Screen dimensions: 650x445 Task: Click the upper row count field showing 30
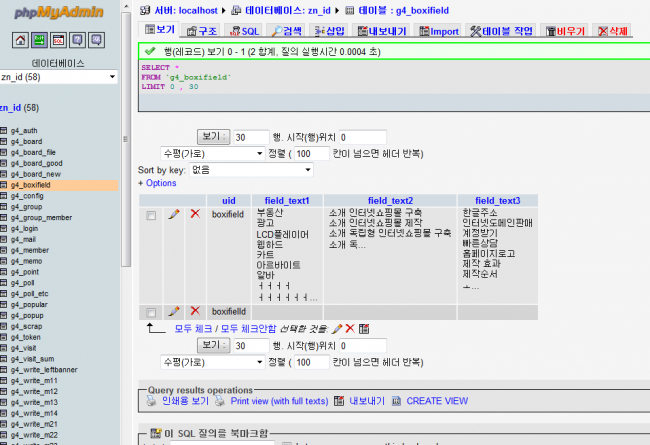click(252, 137)
